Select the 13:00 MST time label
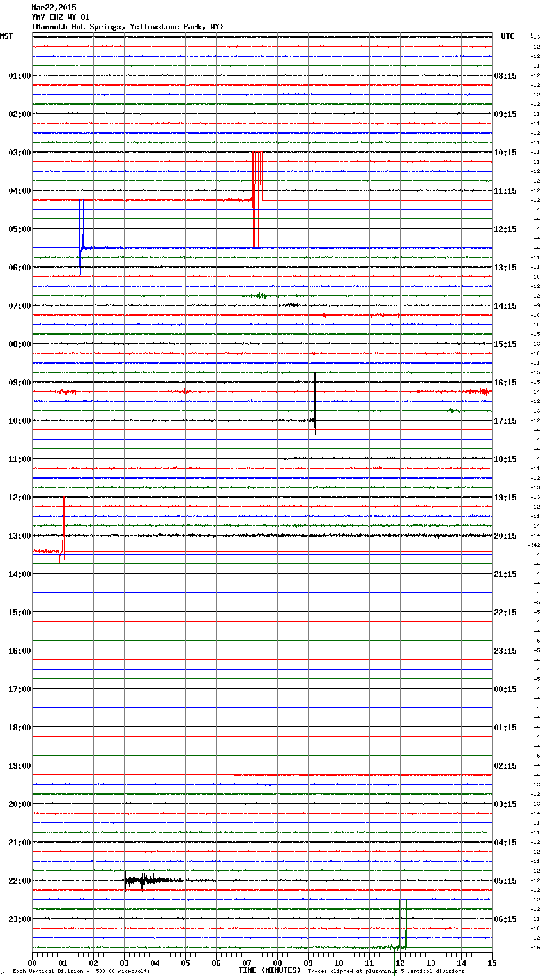 (x=20, y=536)
